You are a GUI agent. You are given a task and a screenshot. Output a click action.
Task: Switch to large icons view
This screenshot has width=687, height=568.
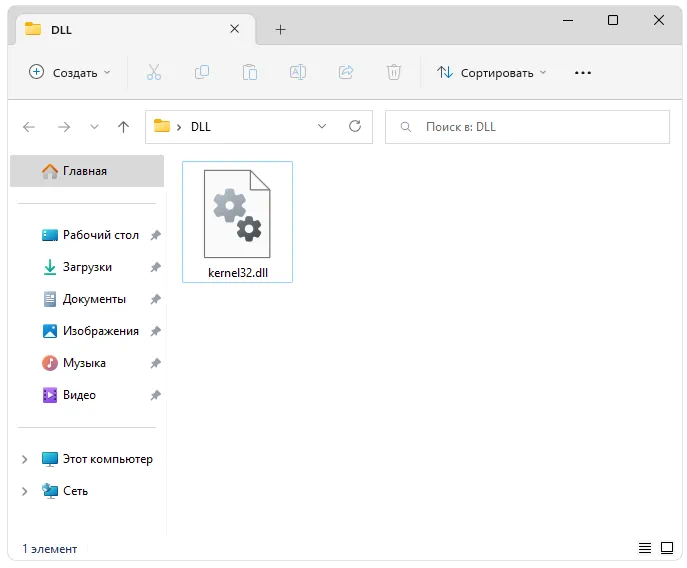coord(667,548)
